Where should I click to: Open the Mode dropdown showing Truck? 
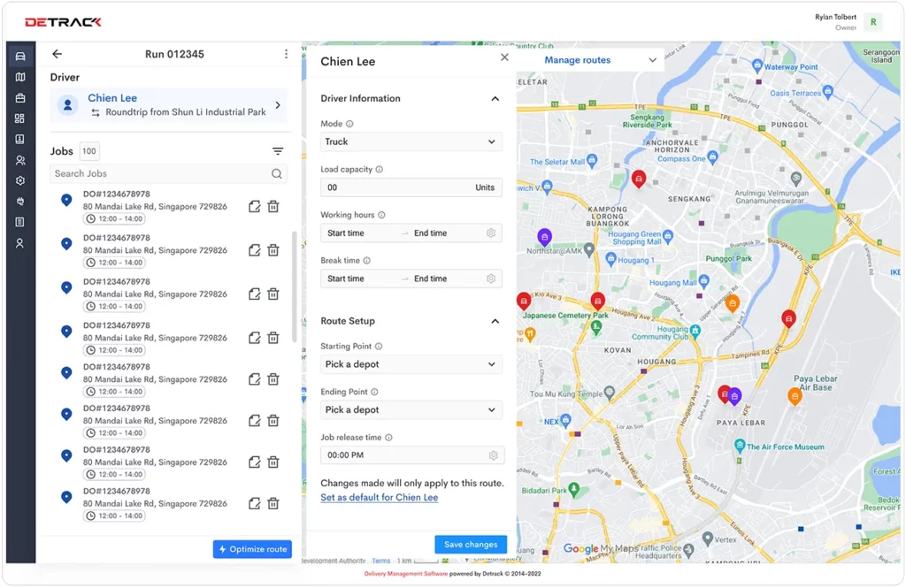pyautogui.click(x=411, y=141)
